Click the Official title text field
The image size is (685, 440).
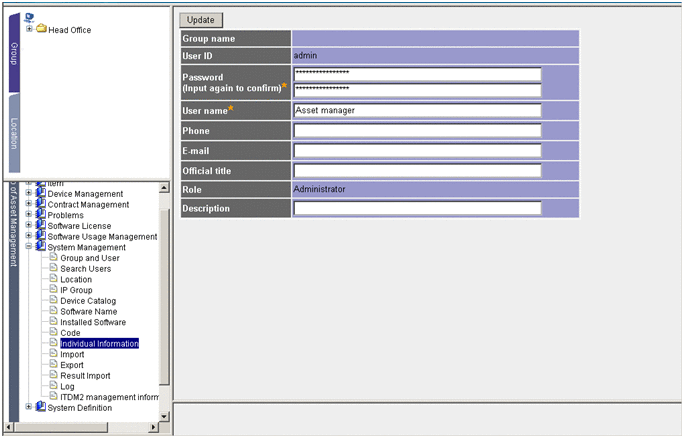coord(417,171)
